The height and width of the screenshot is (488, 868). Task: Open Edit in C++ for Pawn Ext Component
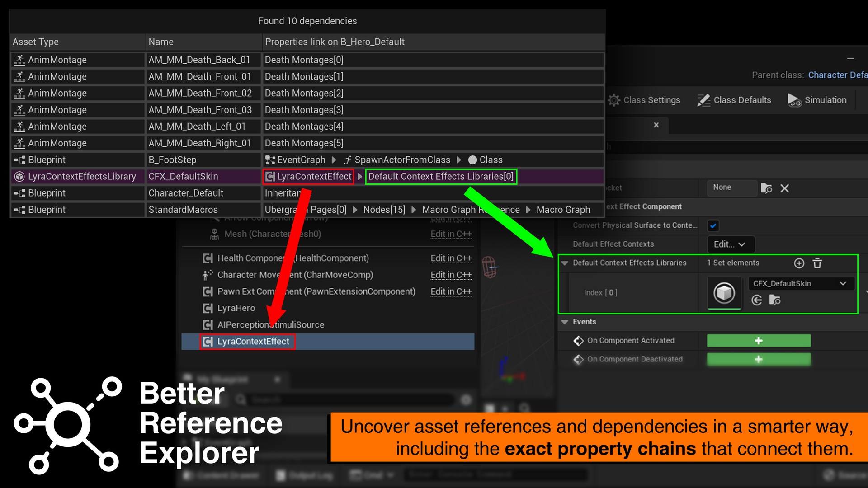[451, 291]
